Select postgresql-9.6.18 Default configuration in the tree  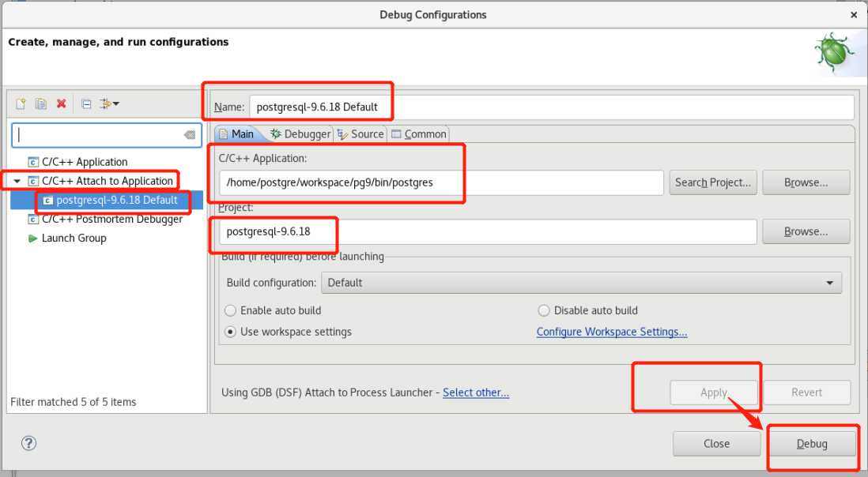tap(117, 200)
